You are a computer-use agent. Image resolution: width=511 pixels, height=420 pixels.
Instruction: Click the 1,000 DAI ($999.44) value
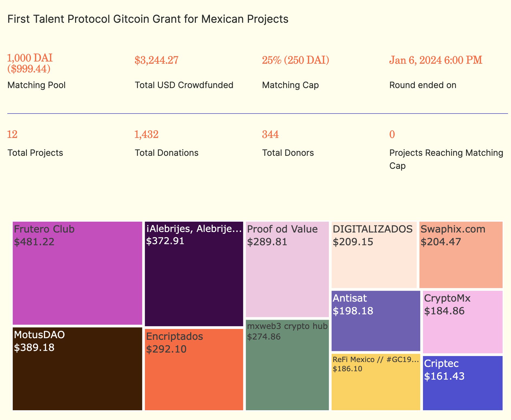pyautogui.click(x=30, y=63)
